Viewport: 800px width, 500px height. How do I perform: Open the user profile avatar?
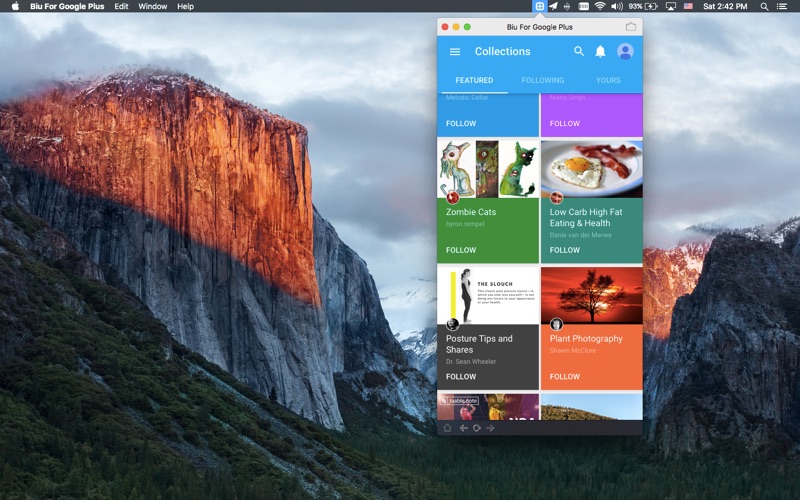click(625, 51)
